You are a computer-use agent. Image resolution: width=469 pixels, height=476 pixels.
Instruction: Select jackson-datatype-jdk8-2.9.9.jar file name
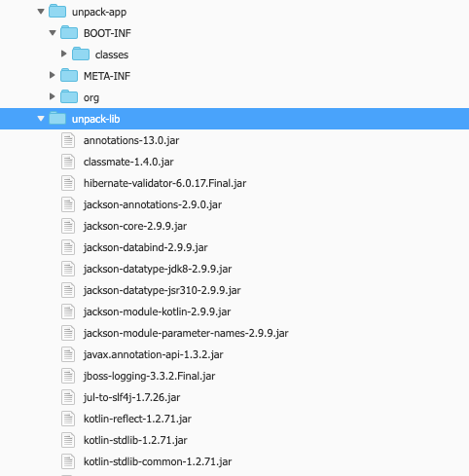point(158,269)
